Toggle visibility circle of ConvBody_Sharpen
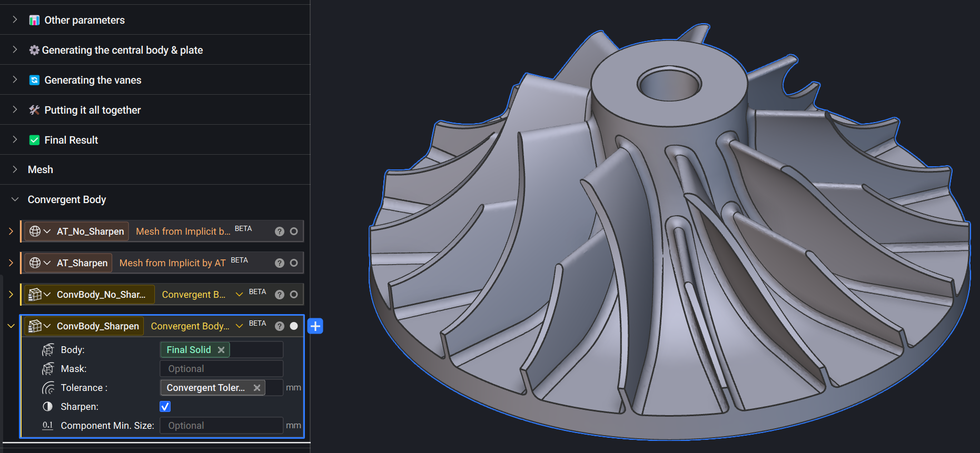This screenshot has width=980, height=453. pyautogui.click(x=294, y=326)
